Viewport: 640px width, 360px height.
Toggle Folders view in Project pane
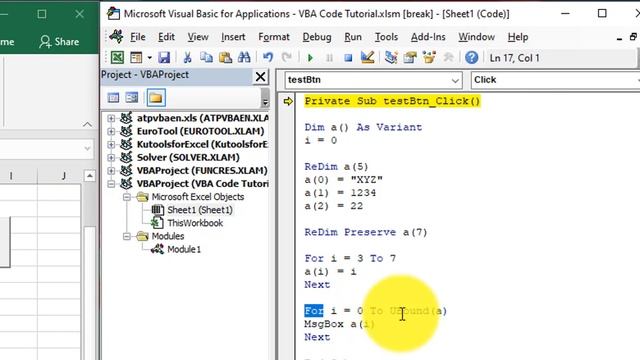point(156,98)
